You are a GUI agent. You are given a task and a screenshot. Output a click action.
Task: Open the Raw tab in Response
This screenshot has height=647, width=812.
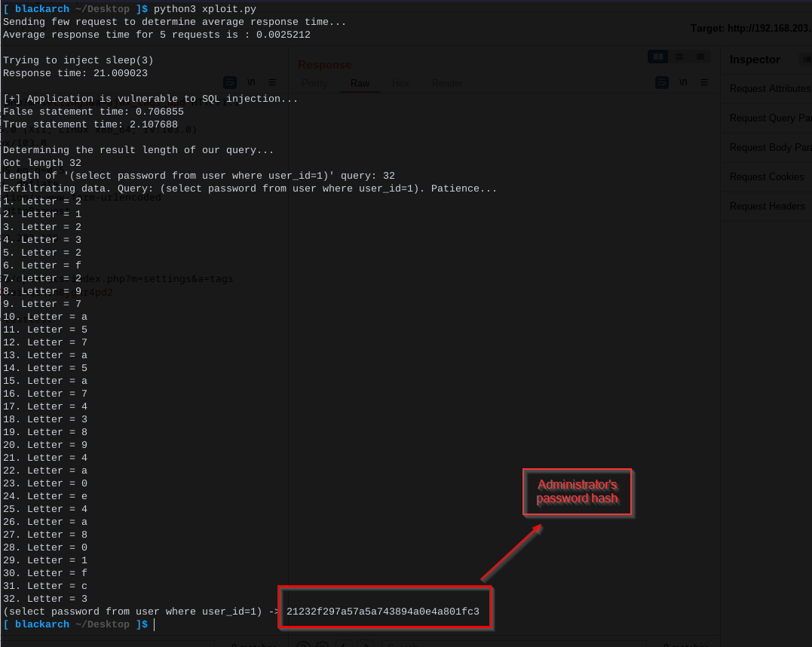(x=360, y=84)
